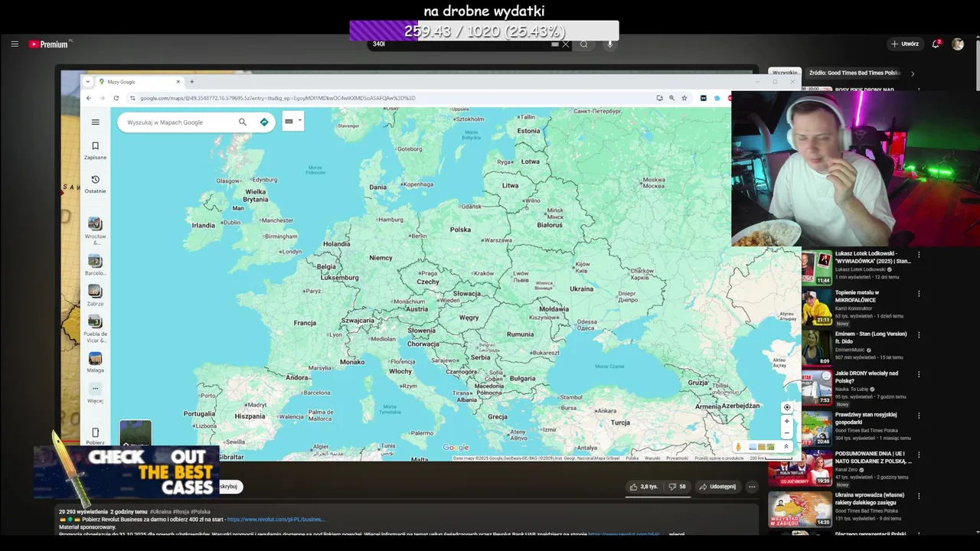The height and width of the screenshot is (551, 980).
Task: Expand the map imagery strip chevron
Action: pos(786,447)
